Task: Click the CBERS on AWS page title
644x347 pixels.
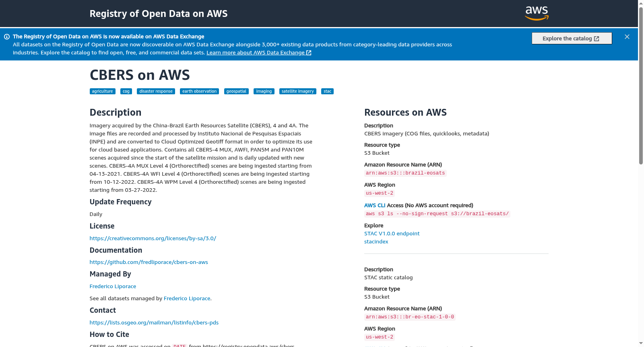Action: [x=140, y=75]
